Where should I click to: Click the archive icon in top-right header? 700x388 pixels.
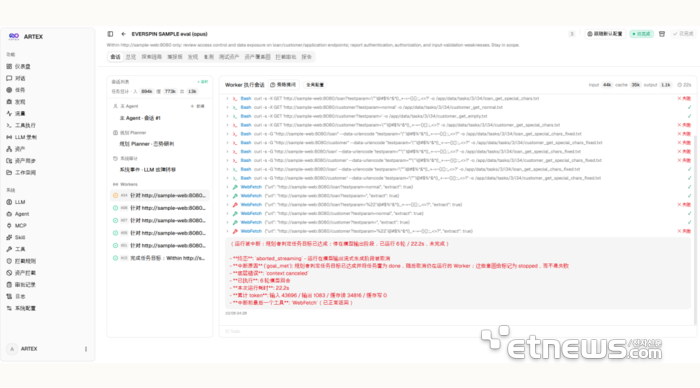pyautogui.click(x=662, y=34)
